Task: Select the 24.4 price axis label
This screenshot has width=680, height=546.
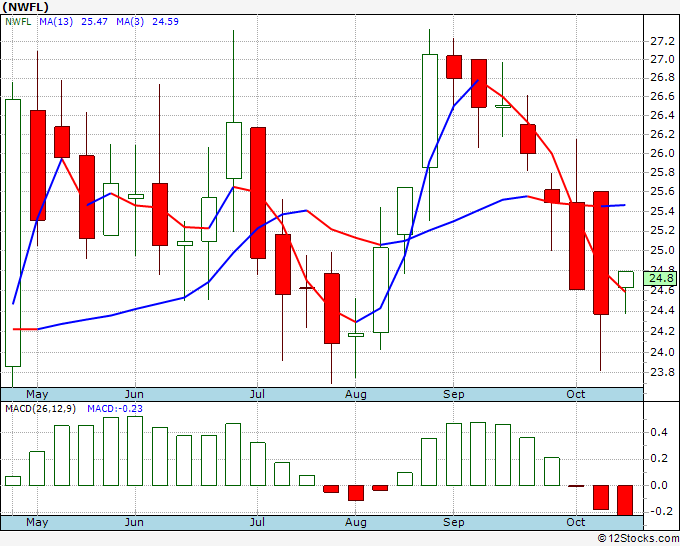Action: [662, 311]
